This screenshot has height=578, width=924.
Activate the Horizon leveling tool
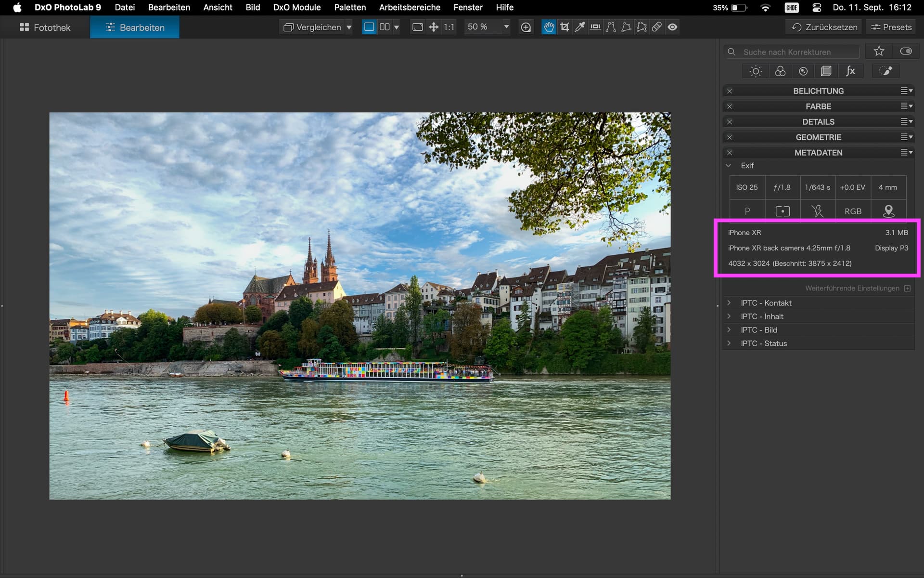point(595,27)
